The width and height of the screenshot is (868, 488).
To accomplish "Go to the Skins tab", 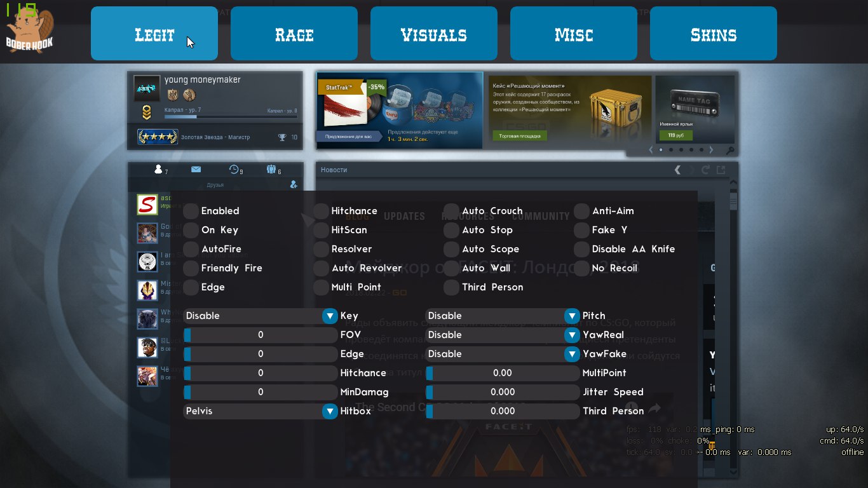I will pyautogui.click(x=714, y=34).
